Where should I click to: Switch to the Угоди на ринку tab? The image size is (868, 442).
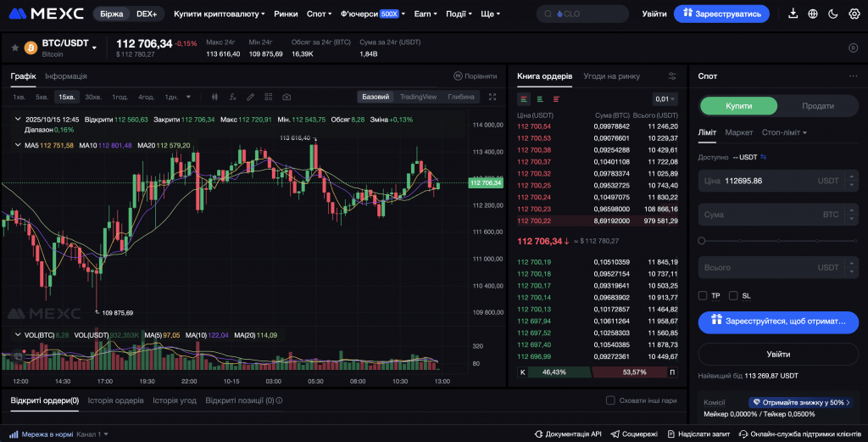[612, 76]
